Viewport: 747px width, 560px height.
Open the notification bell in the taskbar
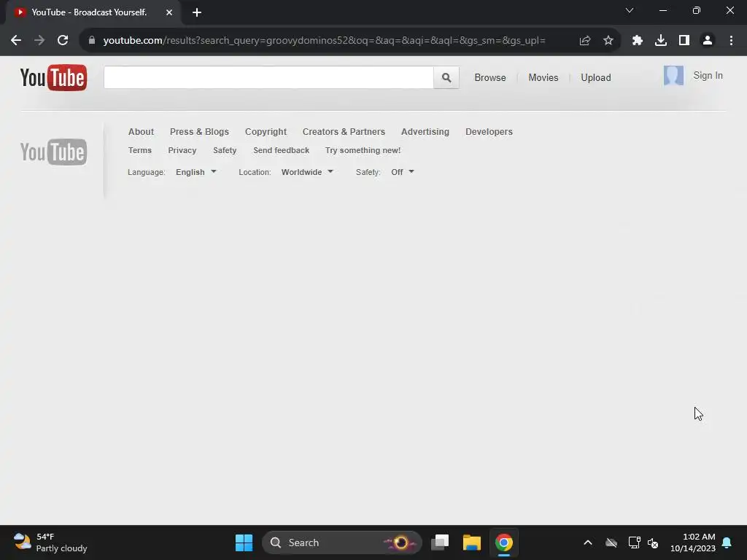727,542
